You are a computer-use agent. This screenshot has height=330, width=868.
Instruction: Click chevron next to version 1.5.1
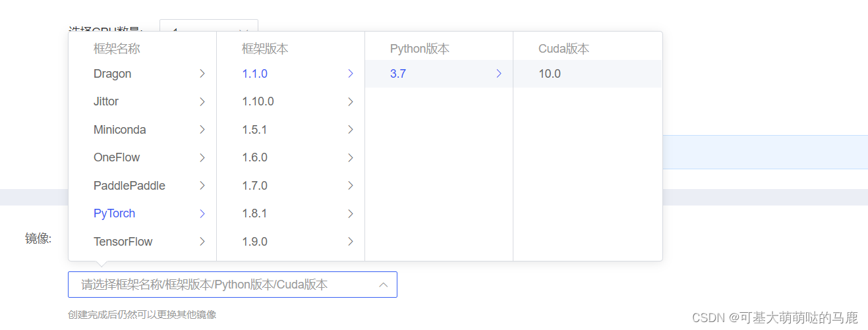pyautogui.click(x=351, y=130)
